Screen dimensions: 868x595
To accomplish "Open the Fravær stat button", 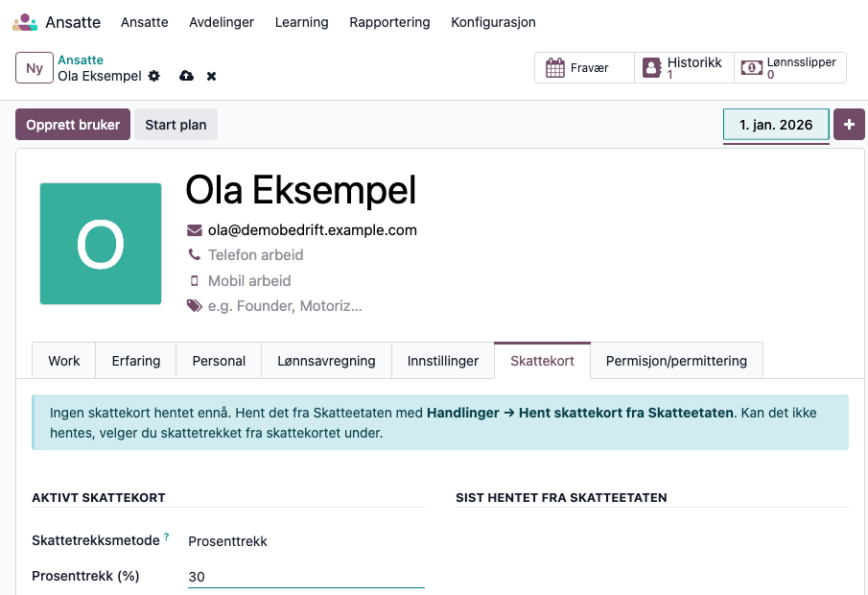I will [x=584, y=67].
